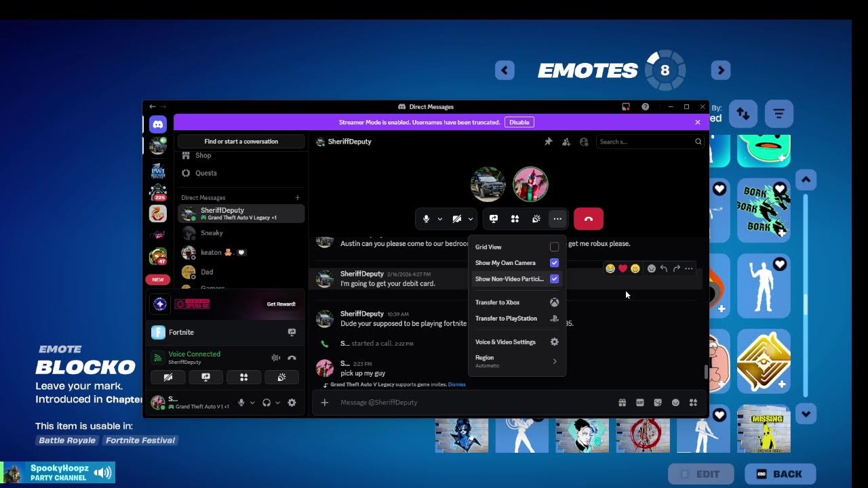View pinned messages
The image size is (868, 488).
[548, 142]
